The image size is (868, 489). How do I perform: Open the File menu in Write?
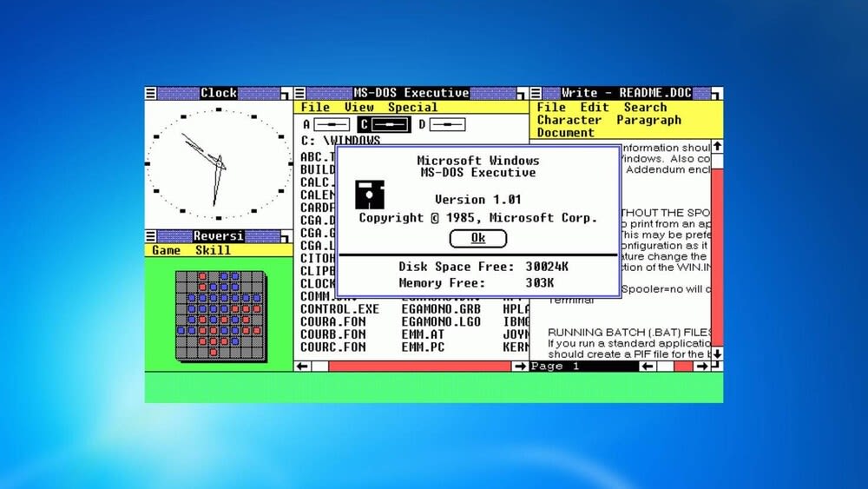pos(551,108)
